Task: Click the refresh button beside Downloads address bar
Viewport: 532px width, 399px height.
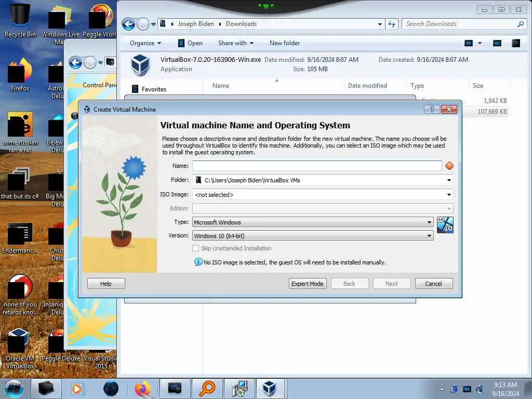Action: 392,24
